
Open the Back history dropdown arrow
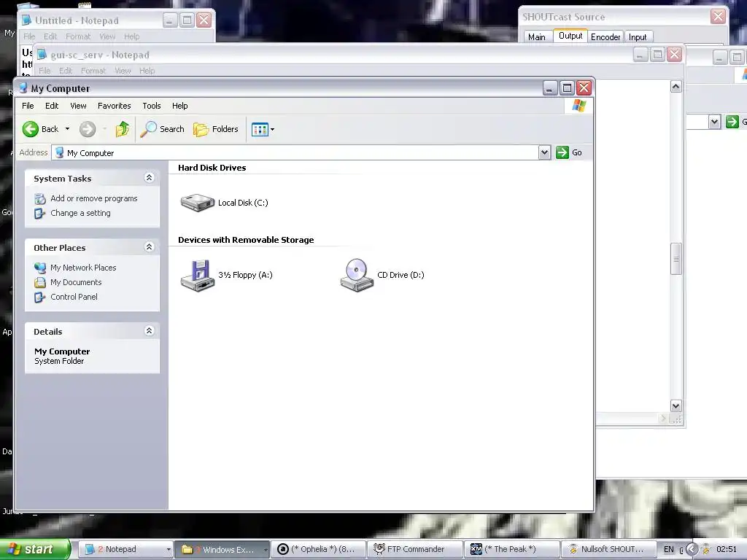click(x=67, y=129)
